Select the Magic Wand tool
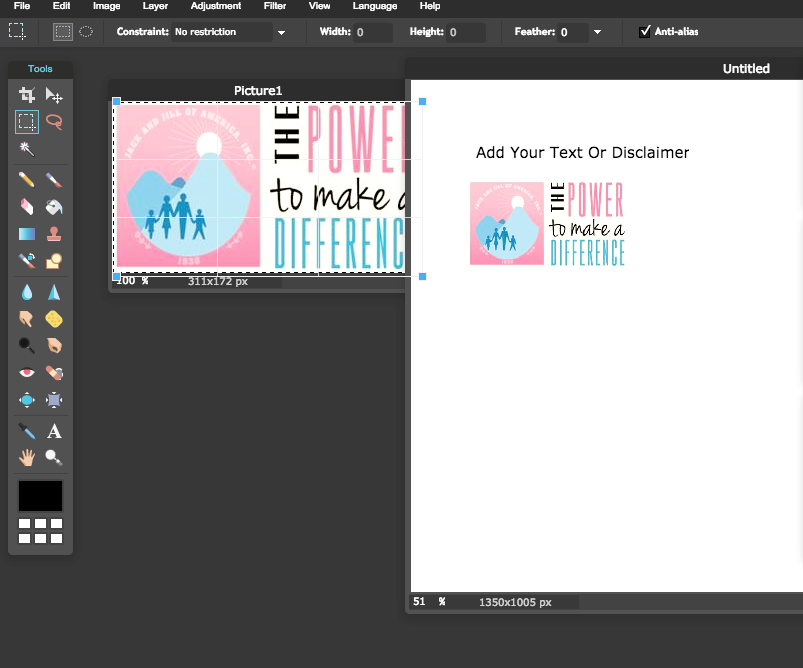Viewport: 803px width, 668px height. click(27, 149)
